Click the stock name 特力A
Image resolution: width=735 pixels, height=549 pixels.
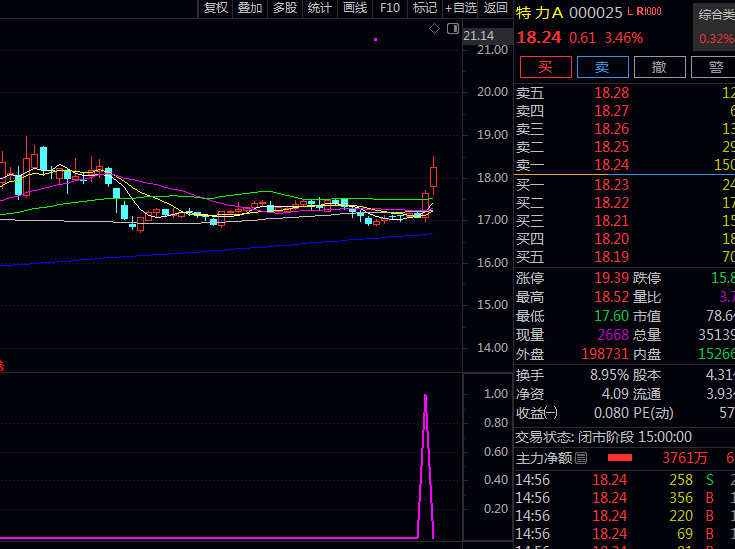[540, 13]
